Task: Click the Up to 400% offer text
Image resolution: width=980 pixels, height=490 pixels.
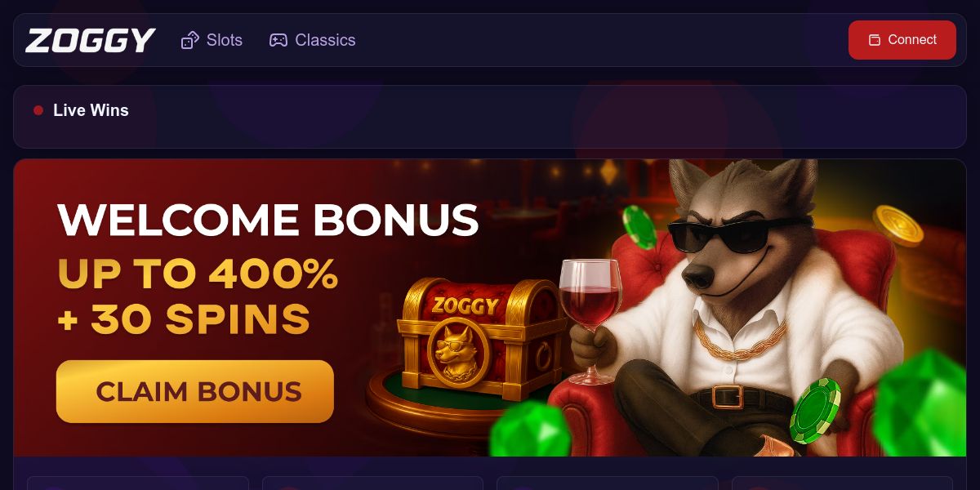Action: tap(198, 274)
